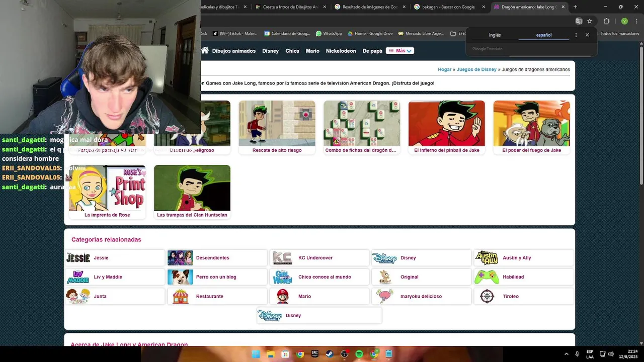Click the Austin y Ally logo

[x=487, y=258]
